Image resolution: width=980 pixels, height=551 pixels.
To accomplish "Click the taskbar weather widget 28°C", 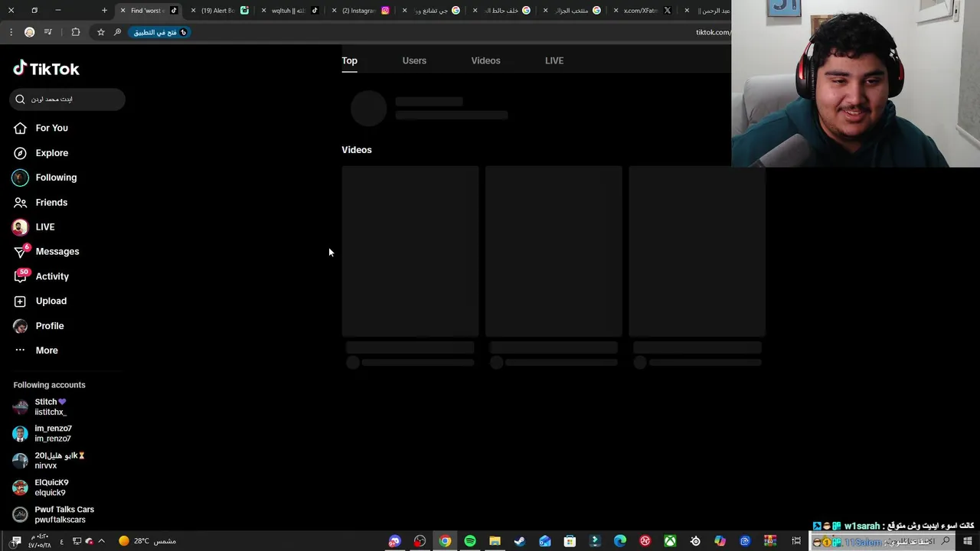I will click(x=147, y=541).
